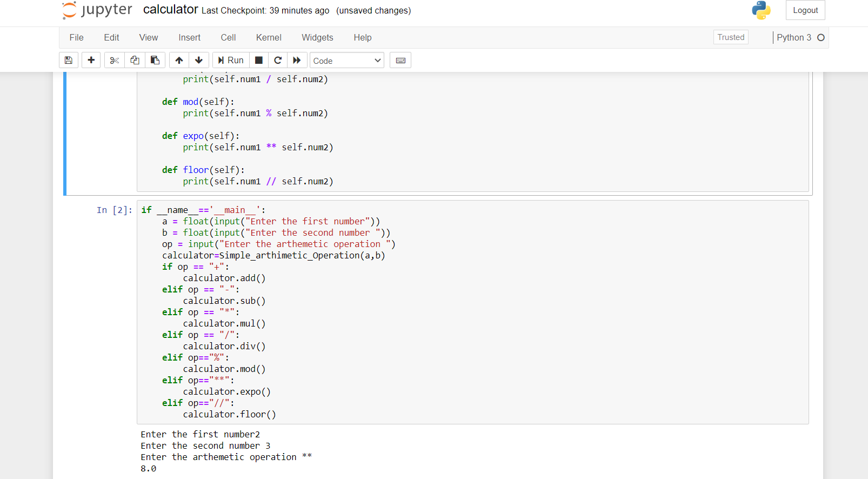Click the calculator.expo() line
Screen dimensions: 868x479
(226, 392)
